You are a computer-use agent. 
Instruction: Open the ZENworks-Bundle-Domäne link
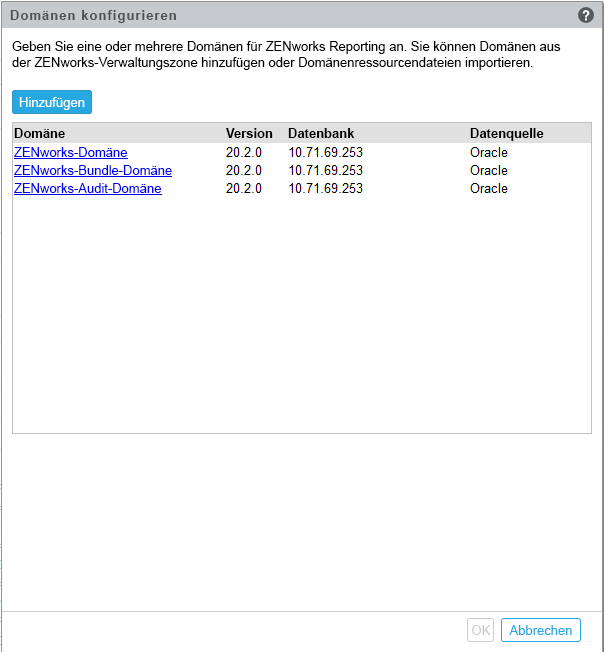93,170
